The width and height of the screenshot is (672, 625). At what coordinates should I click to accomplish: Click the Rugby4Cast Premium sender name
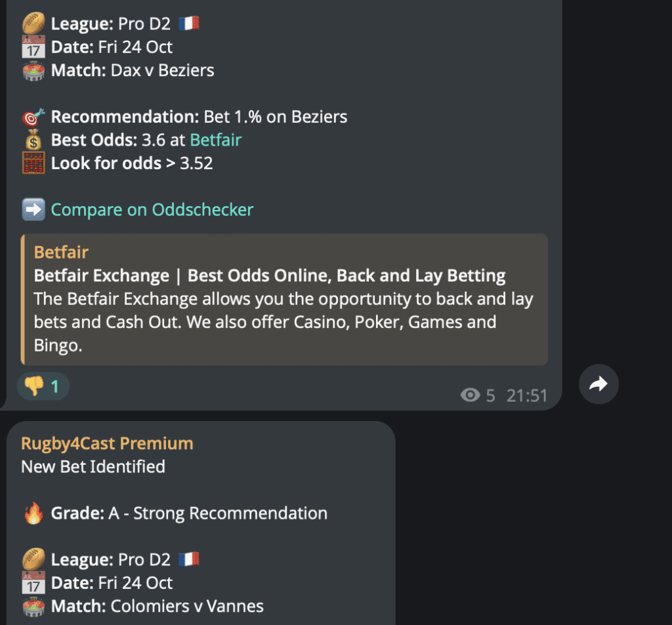click(x=107, y=443)
